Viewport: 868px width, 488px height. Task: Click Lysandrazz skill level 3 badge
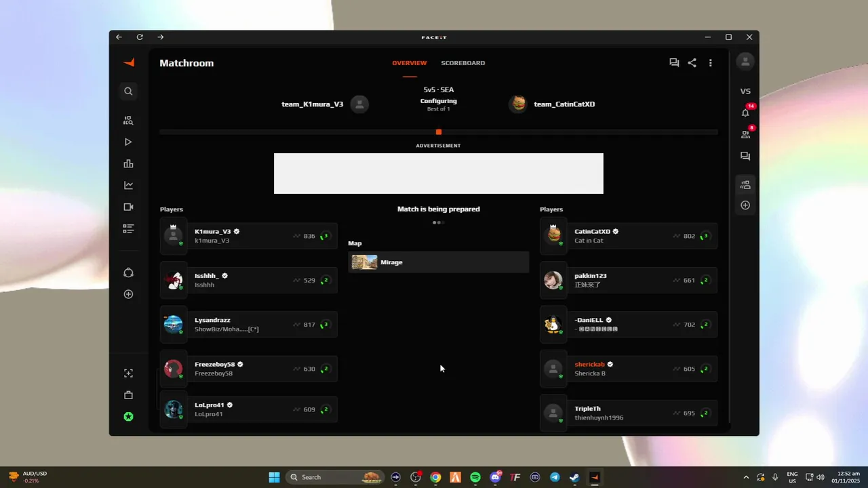pos(325,325)
